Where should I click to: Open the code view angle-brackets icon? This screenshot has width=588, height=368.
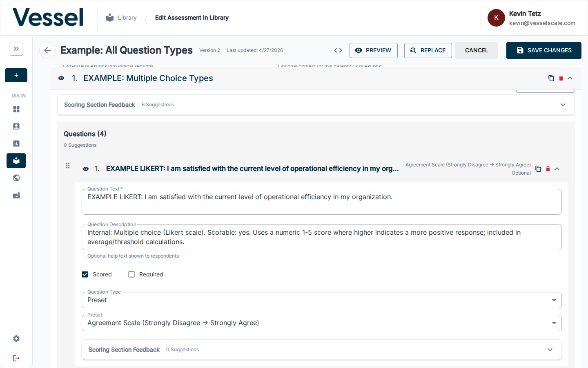(x=338, y=50)
